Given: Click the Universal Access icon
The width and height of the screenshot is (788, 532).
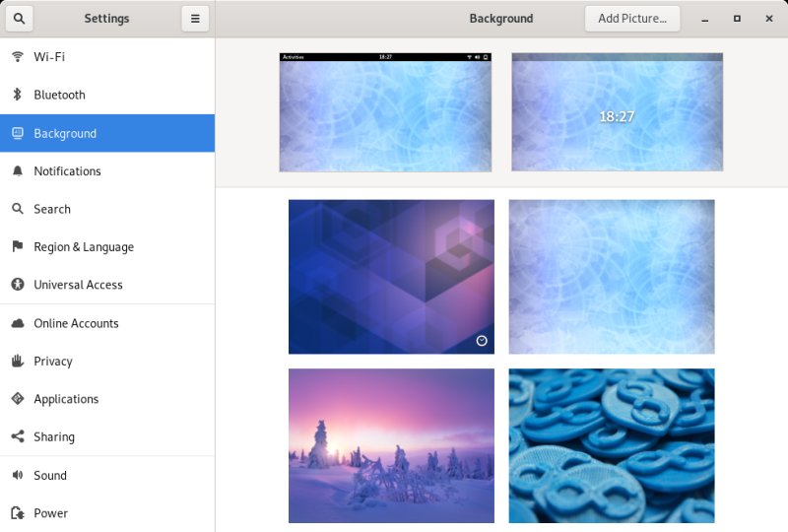Looking at the screenshot, I should tap(17, 285).
